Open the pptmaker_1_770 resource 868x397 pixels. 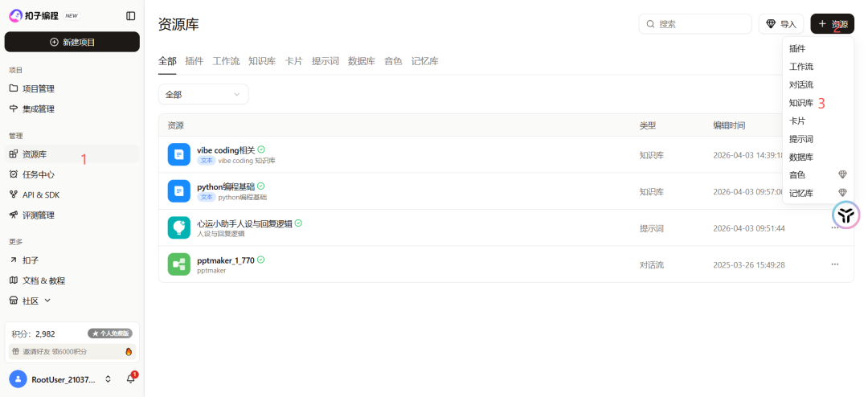coord(226,260)
